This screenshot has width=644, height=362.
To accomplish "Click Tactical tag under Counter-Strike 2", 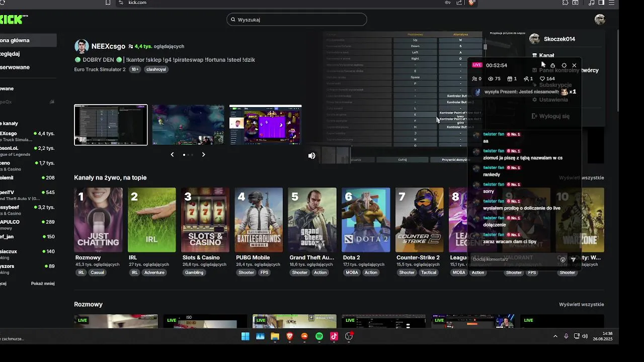I will click(x=429, y=273).
